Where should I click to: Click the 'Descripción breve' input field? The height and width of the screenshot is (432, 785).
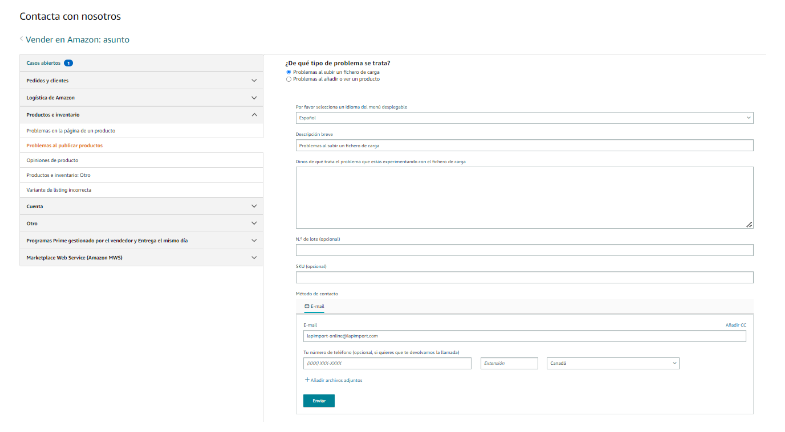(x=524, y=145)
